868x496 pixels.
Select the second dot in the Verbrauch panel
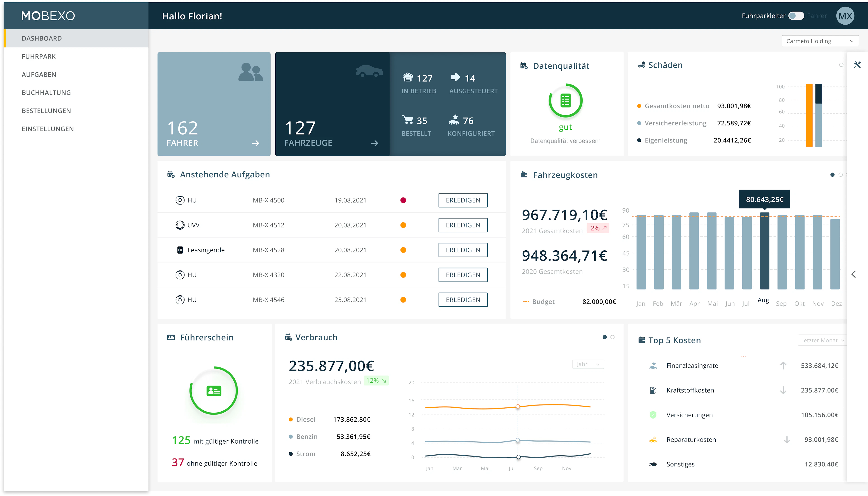(612, 337)
